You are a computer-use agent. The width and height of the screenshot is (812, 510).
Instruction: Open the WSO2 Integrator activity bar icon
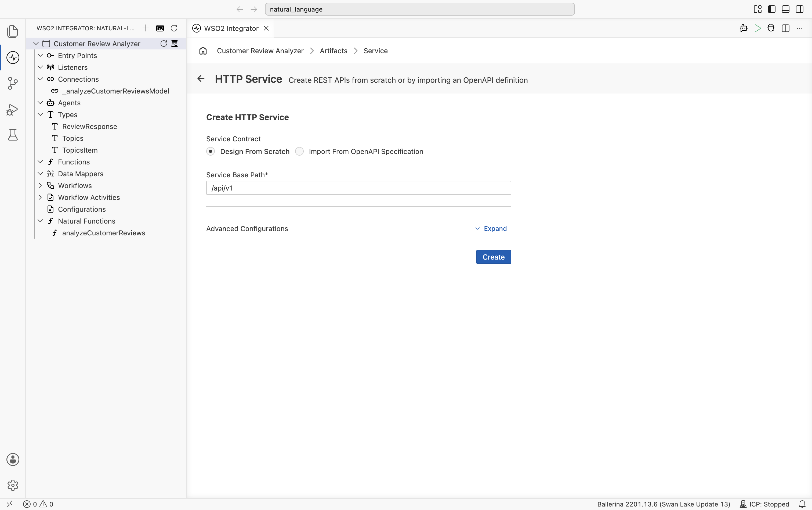(x=12, y=57)
